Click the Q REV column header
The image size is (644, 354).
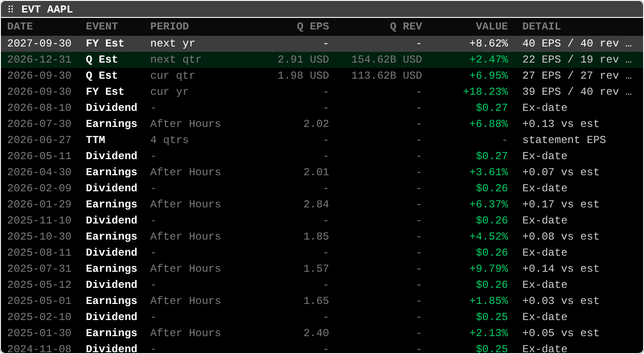tap(406, 26)
